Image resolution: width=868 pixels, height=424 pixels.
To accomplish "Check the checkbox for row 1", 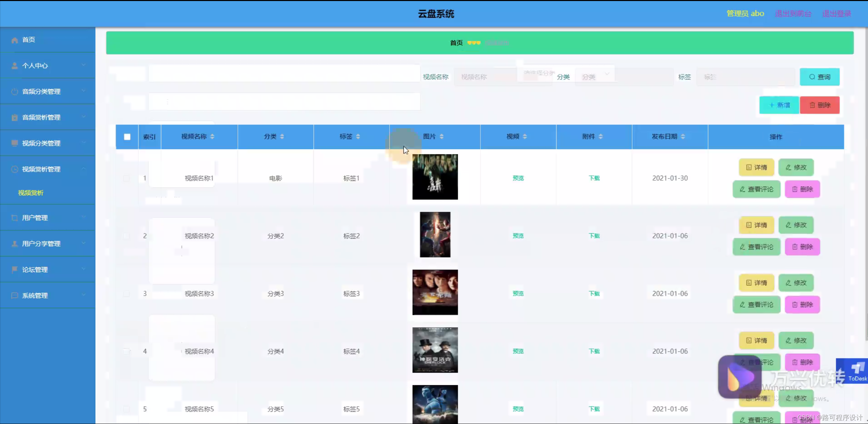I will (126, 178).
